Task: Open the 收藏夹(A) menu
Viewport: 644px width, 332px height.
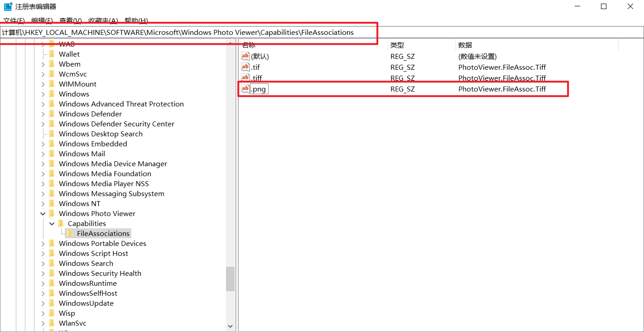Action: click(x=103, y=21)
